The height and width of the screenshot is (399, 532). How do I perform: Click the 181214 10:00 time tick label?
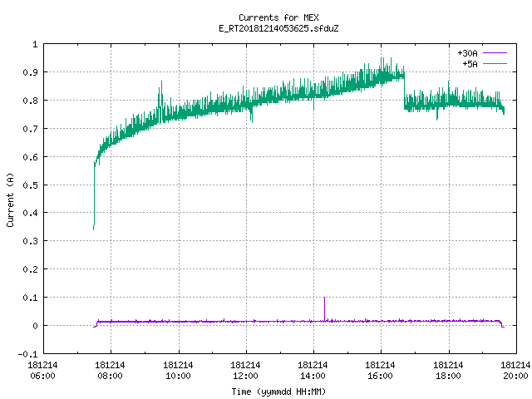click(x=178, y=370)
